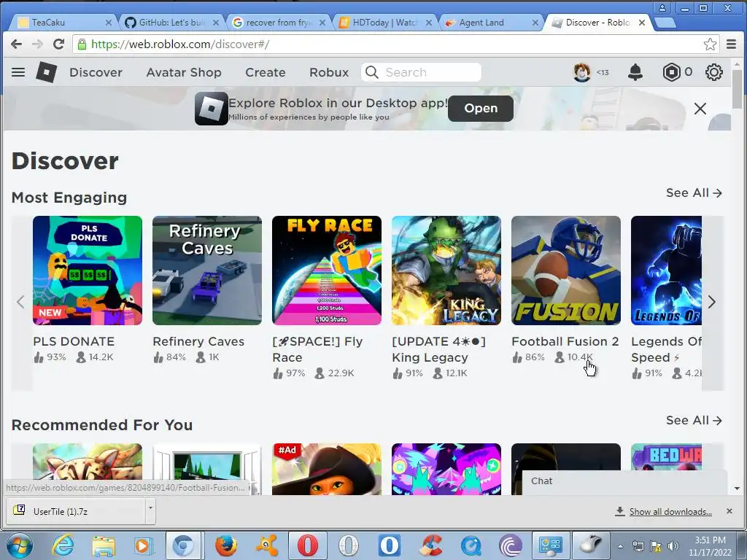Switch to the Google recover search tab

click(x=277, y=23)
